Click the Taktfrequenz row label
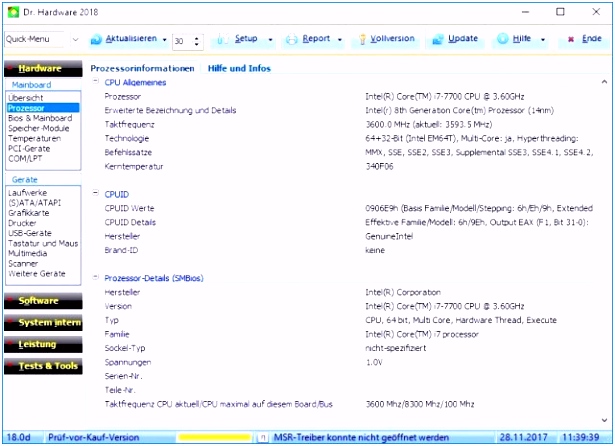The image size is (615, 446). [x=129, y=125]
